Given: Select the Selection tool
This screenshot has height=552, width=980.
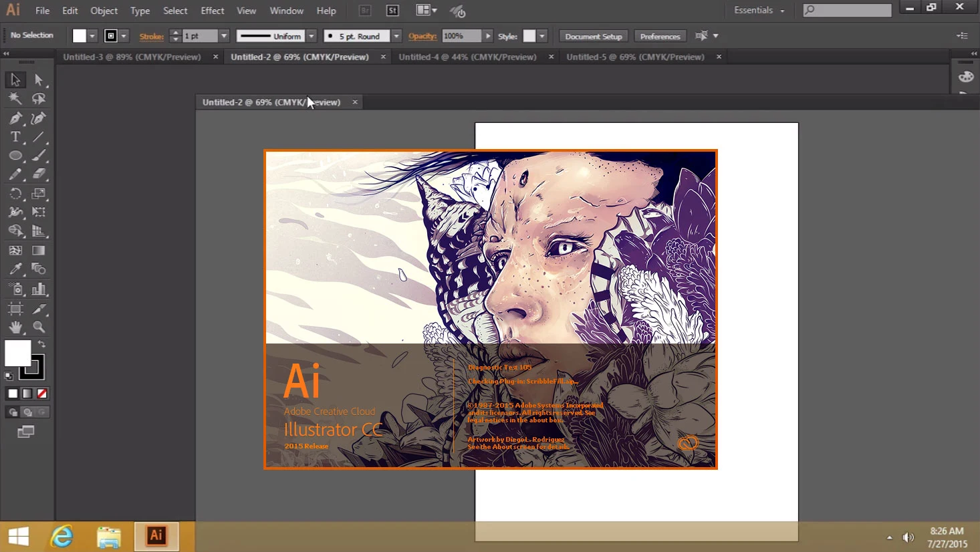Looking at the screenshot, I should pyautogui.click(x=15, y=80).
